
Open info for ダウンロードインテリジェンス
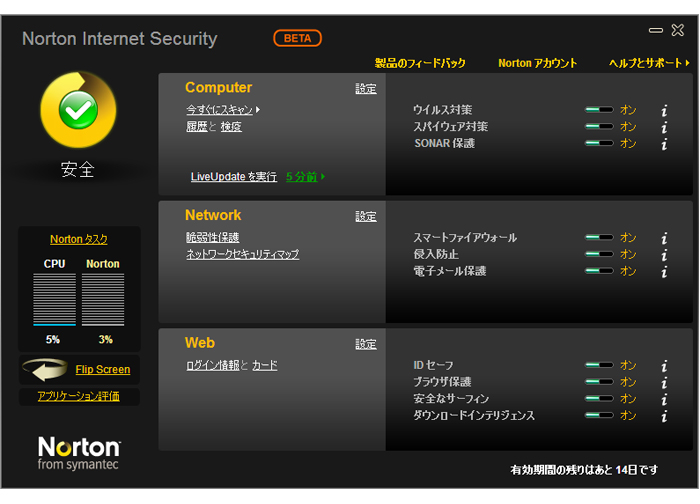click(x=664, y=416)
